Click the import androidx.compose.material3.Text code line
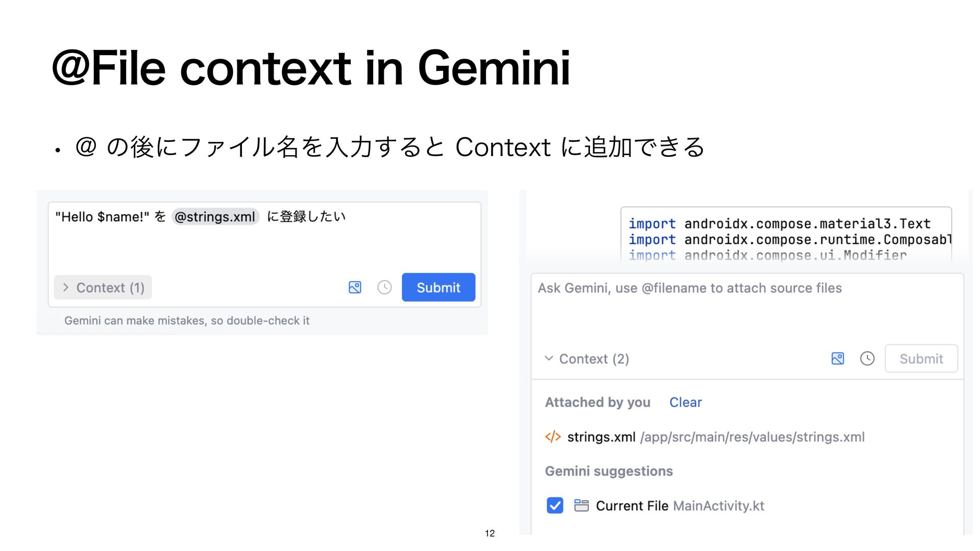Viewport: 980px width, 551px height. click(780, 223)
